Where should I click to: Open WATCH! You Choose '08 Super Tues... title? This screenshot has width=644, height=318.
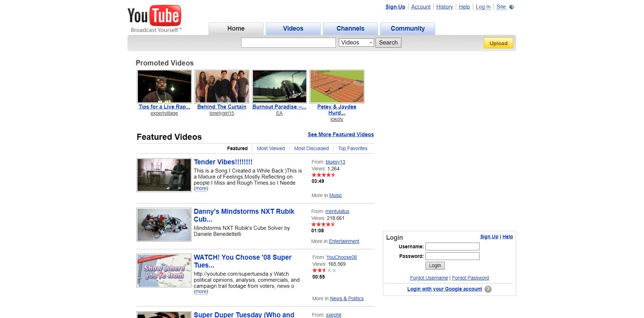coord(243,261)
